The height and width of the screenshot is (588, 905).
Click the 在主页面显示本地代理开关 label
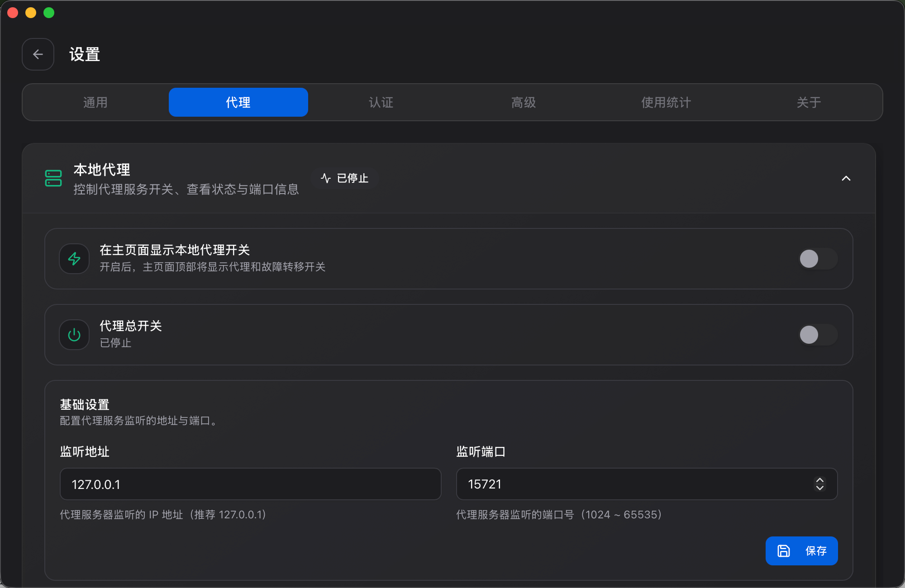pyautogui.click(x=175, y=250)
